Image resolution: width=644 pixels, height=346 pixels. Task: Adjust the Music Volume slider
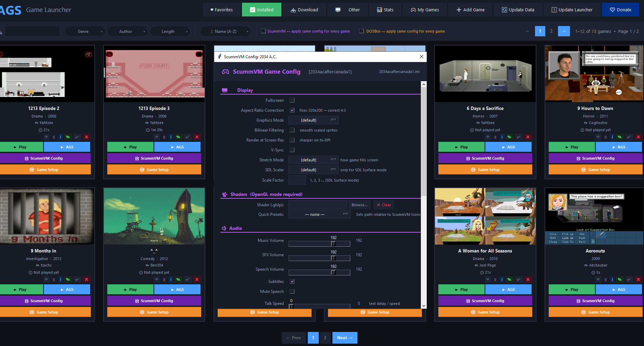coord(319,244)
